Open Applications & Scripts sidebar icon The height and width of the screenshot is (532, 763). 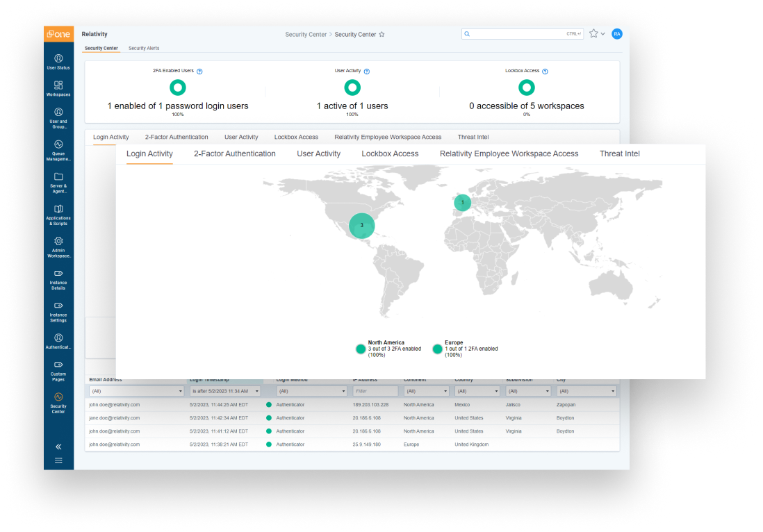(x=58, y=214)
